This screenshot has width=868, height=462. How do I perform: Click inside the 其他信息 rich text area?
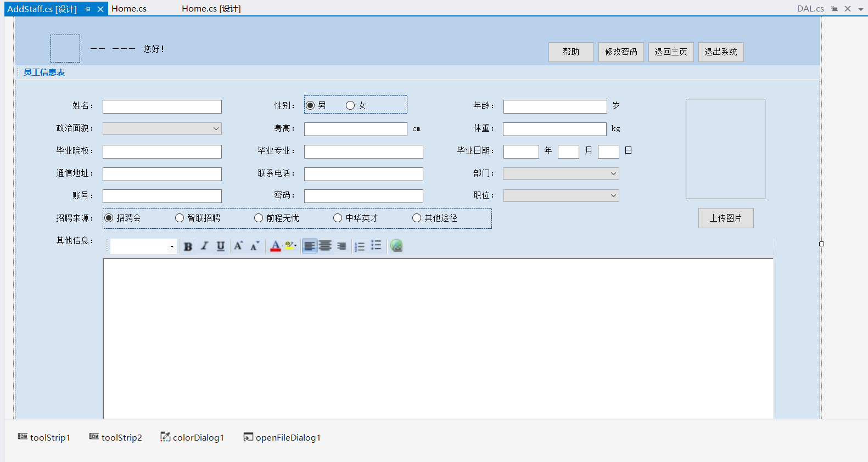438,339
